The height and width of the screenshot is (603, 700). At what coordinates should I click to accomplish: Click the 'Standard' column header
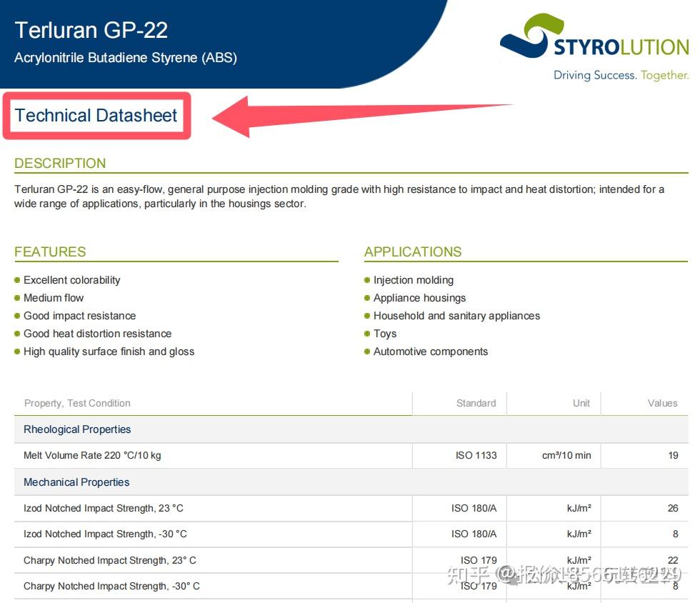[x=476, y=404]
